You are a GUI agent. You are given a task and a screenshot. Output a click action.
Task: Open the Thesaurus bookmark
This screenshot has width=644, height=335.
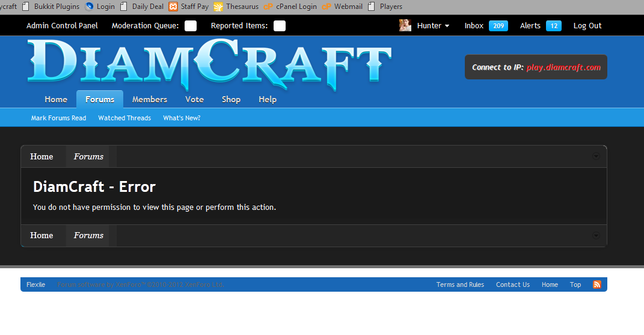pos(242,7)
